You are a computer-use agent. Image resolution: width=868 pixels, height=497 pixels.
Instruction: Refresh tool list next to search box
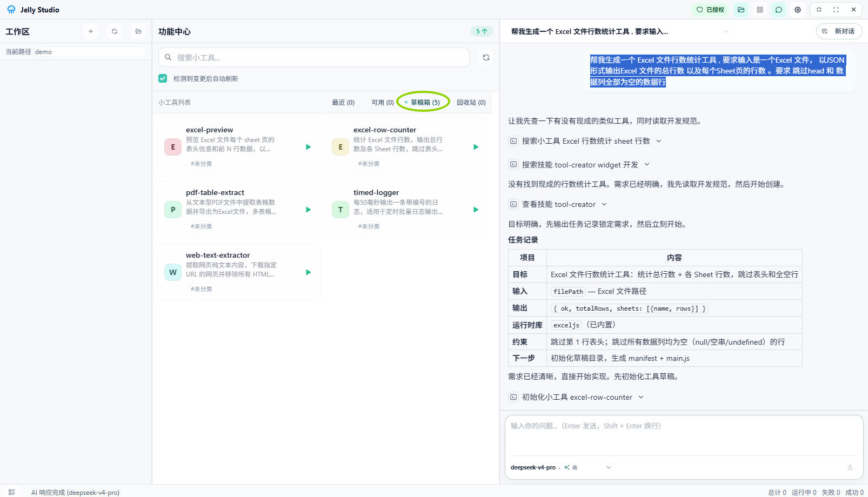pyautogui.click(x=486, y=57)
